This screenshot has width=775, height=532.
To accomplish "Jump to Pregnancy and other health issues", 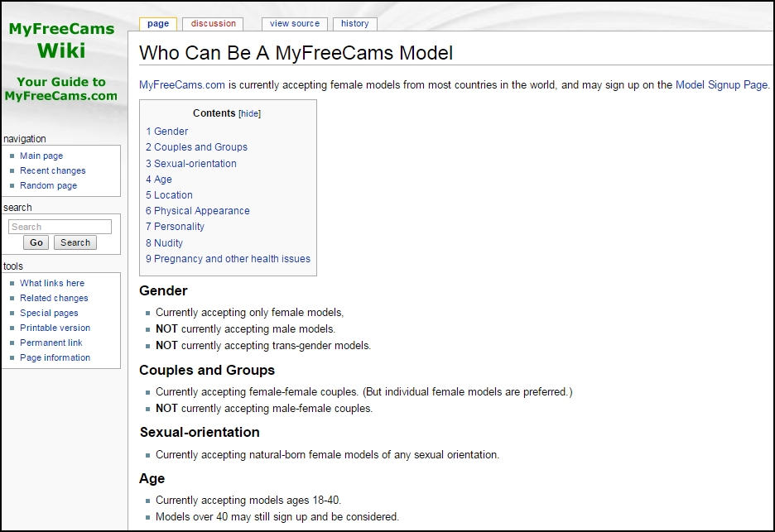I will click(229, 259).
